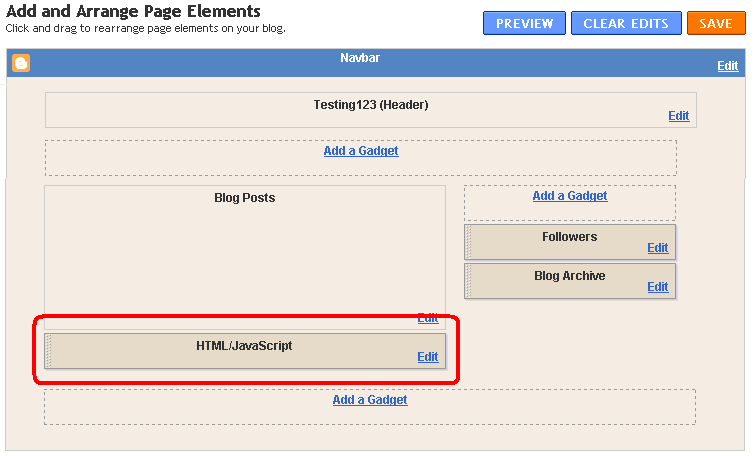Screen dimensions: 755x456
Task: Click the Clear Edits button
Action: [x=626, y=23]
